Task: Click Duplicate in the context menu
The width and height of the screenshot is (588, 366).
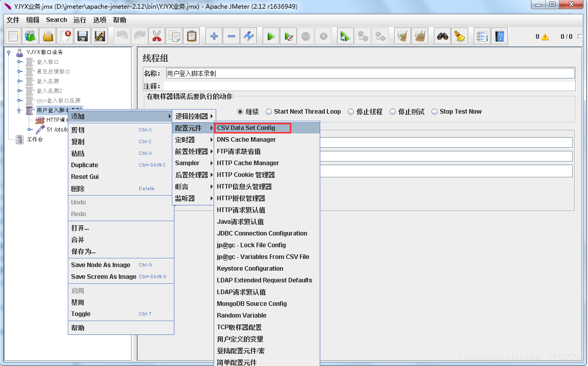Action: pos(121,165)
